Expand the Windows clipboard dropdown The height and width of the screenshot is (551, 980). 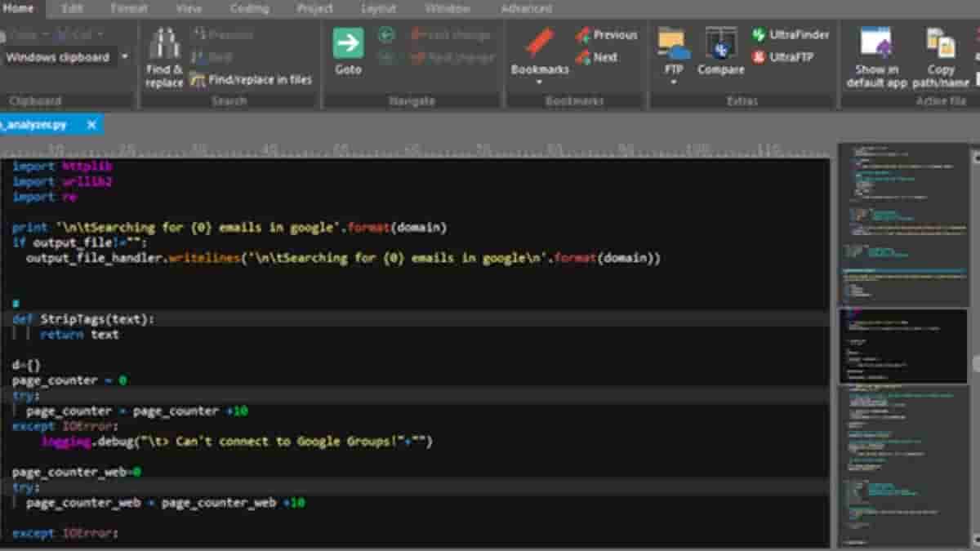pos(125,57)
